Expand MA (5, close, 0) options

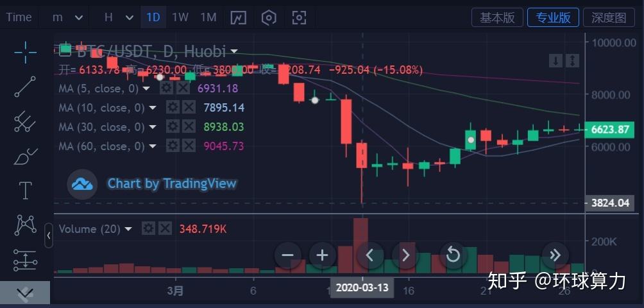tap(146, 89)
